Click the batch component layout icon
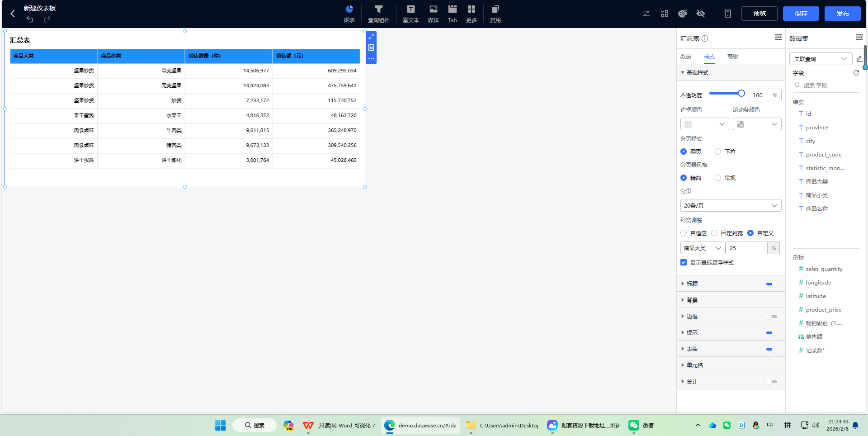The height and width of the screenshot is (436, 868). (x=665, y=14)
